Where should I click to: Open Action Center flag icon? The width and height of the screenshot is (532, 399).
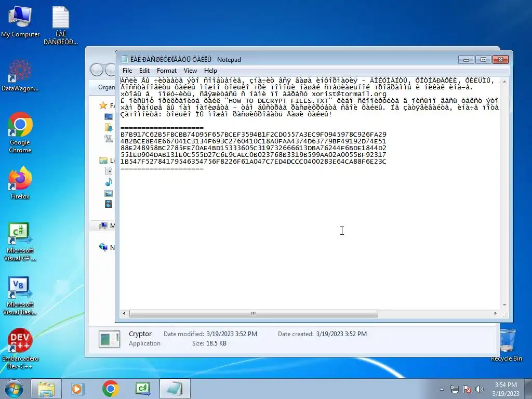click(x=467, y=389)
